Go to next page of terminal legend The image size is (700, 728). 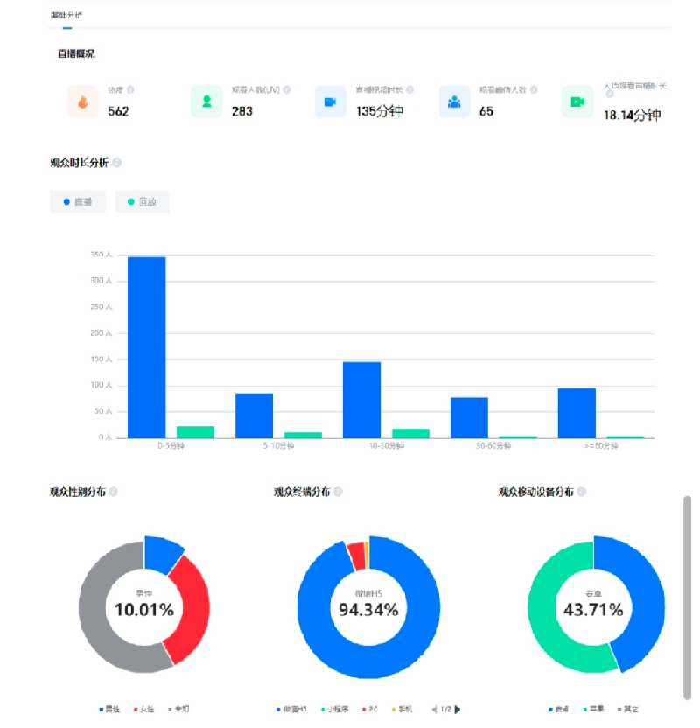[458, 709]
